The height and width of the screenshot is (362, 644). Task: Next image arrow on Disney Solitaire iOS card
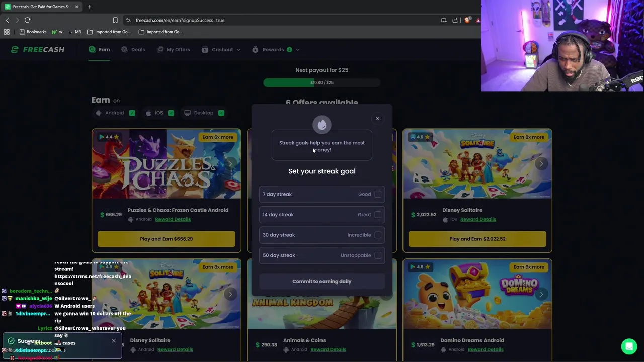541,164
